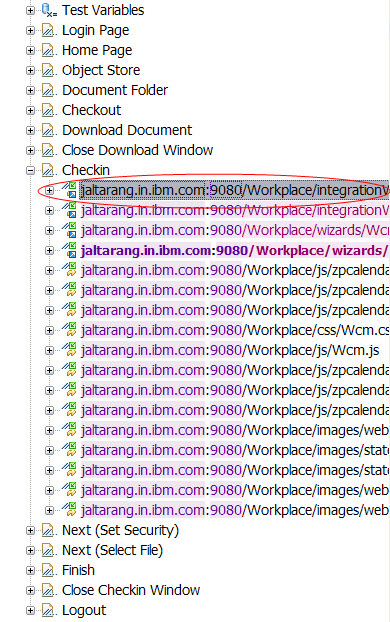
Task: Click the bold wizards request's icon
Action: tap(69, 250)
